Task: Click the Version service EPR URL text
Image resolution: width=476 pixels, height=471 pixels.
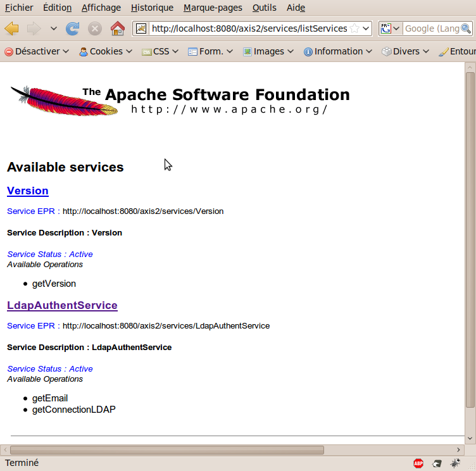Action: (143, 211)
